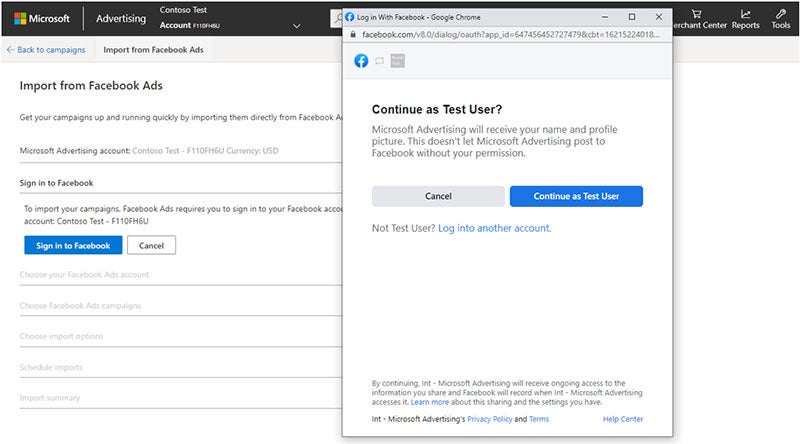Click Cancel in the Facebook login popup
Viewport: 800px width, 444px height.
tap(438, 196)
